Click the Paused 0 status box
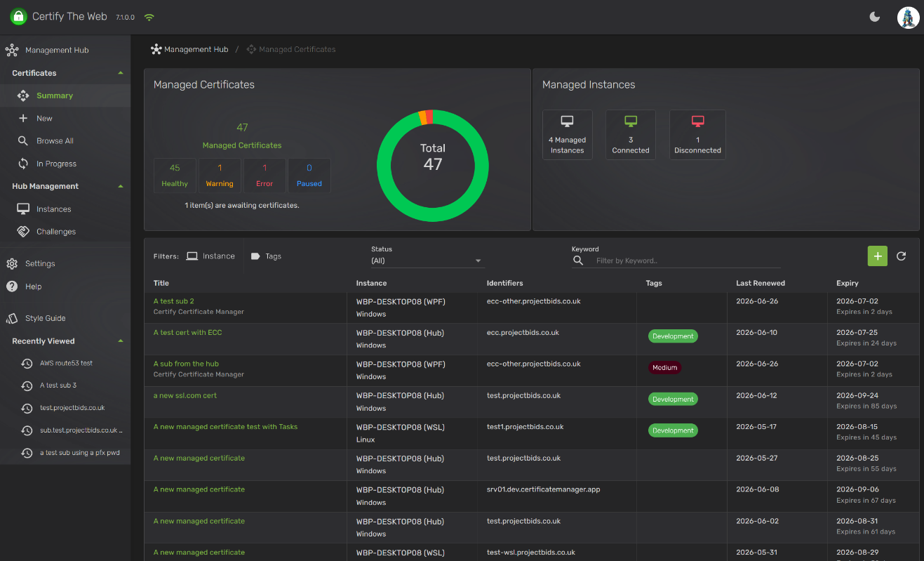This screenshot has height=561, width=924. (x=309, y=176)
